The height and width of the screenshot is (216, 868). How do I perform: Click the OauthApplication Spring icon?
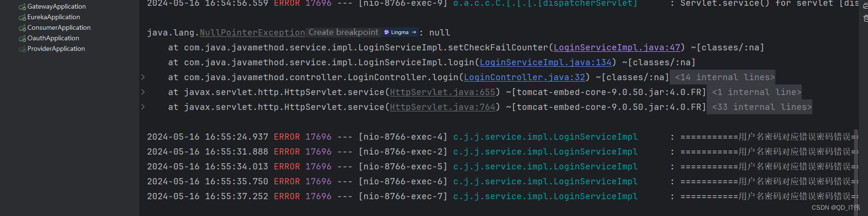[22, 38]
